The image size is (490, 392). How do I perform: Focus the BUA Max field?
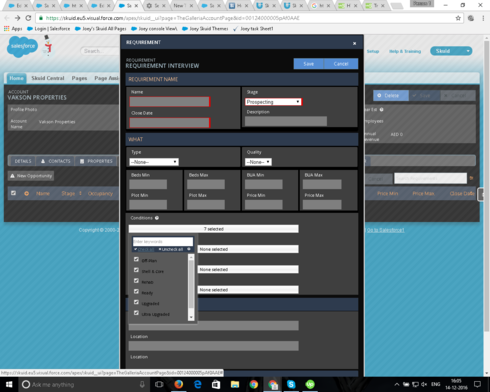[322, 184]
